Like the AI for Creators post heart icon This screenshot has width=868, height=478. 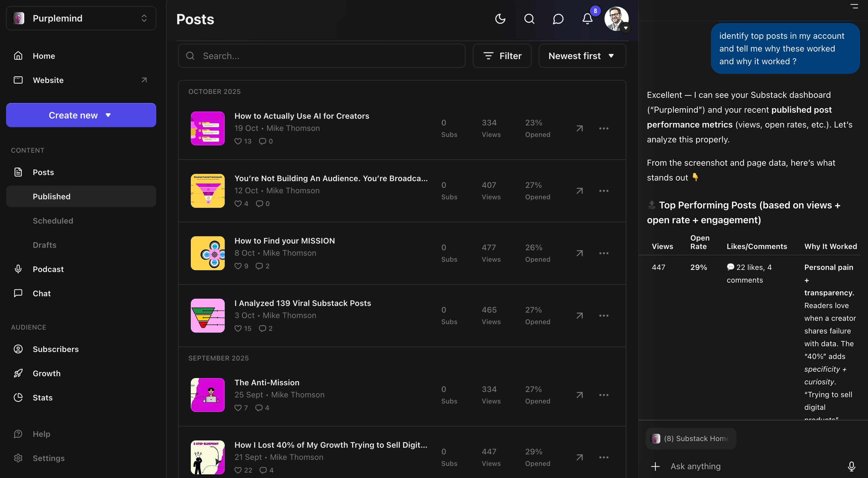(238, 141)
